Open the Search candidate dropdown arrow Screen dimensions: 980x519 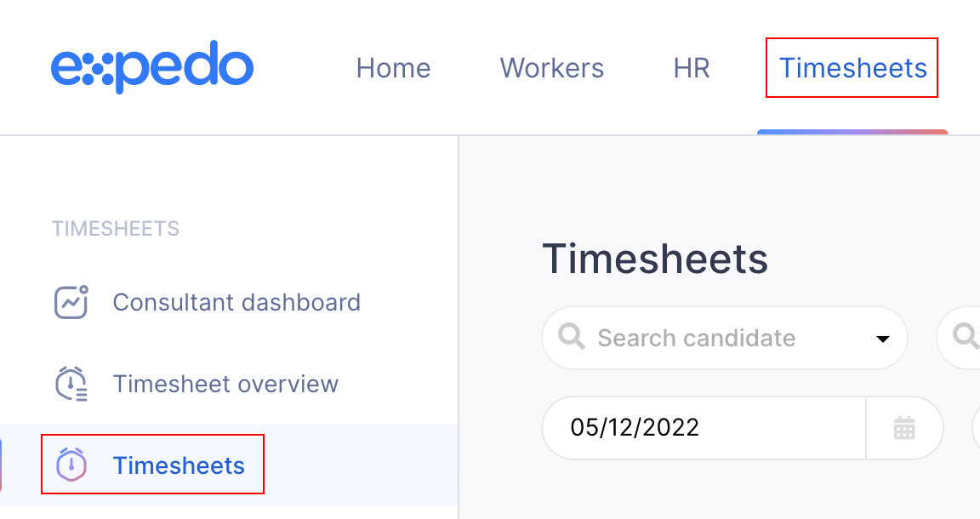click(883, 338)
